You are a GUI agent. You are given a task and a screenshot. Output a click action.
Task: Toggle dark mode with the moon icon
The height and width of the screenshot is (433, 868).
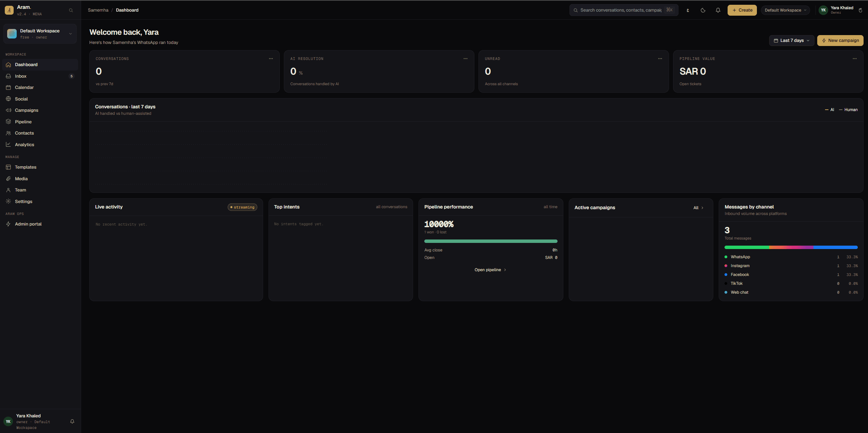703,10
